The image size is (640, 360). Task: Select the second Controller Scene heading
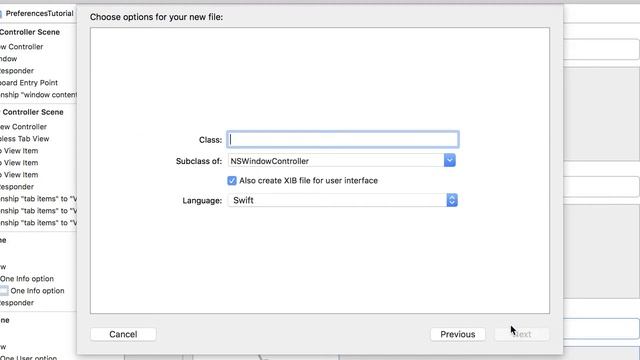33,112
